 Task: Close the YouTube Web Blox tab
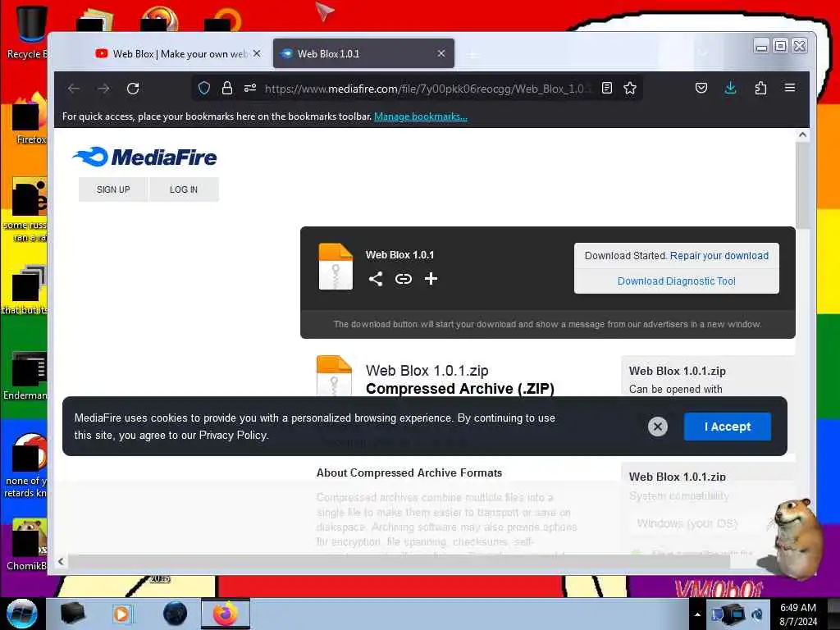[x=257, y=53]
